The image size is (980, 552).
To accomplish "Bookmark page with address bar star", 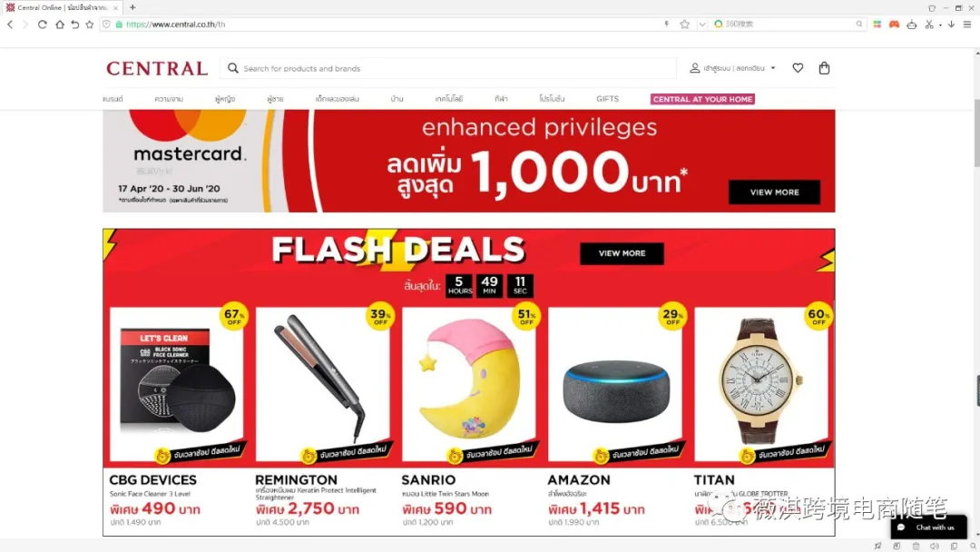I will pos(684,25).
